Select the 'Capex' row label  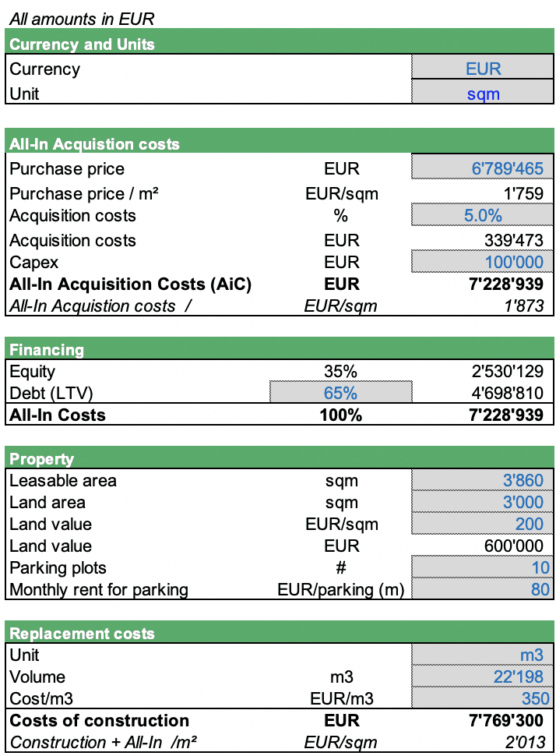coord(33,263)
